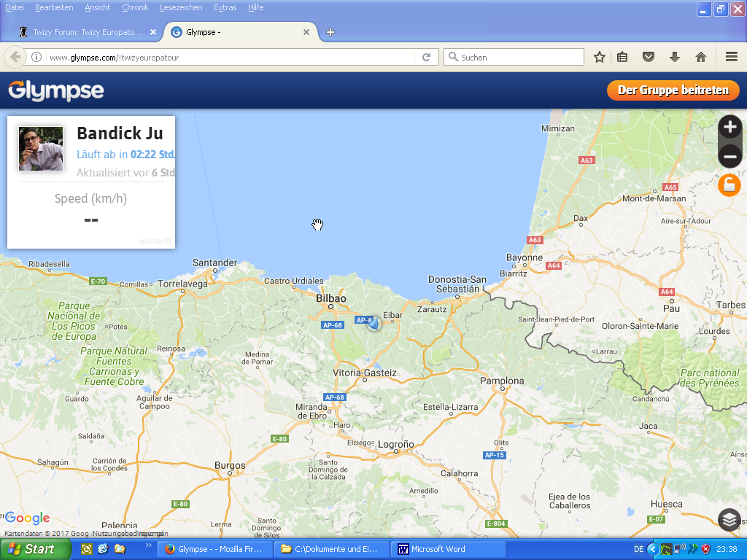The height and width of the screenshot is (560, 747).
Task: Click the Der Gruppe beitreten button
Action: click(x=673, y=90)
